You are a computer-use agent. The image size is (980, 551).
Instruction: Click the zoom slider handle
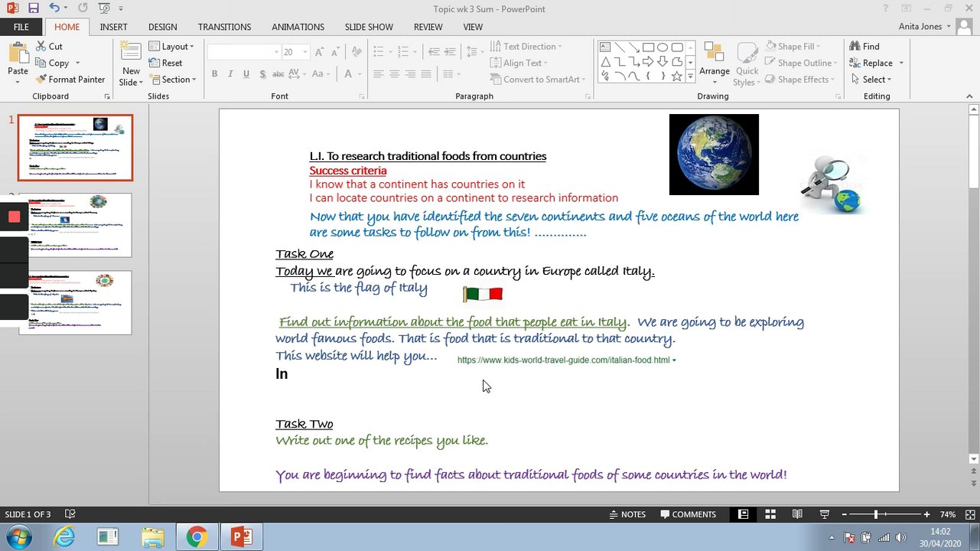tap(876, 514)
